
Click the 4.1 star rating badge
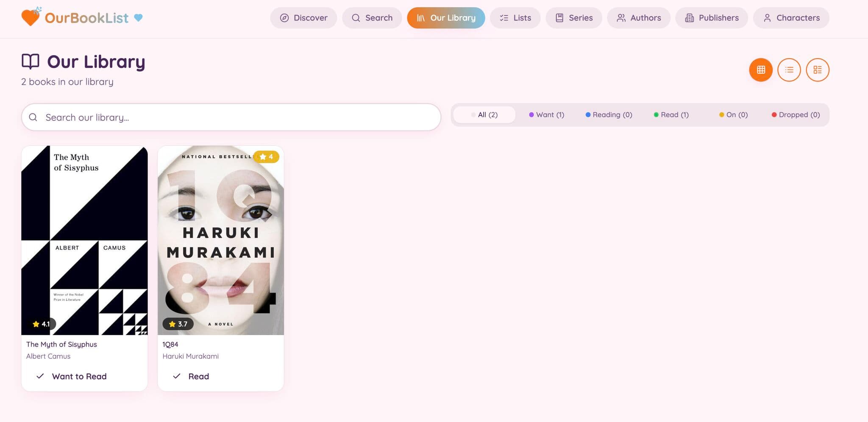coord(42,324)
